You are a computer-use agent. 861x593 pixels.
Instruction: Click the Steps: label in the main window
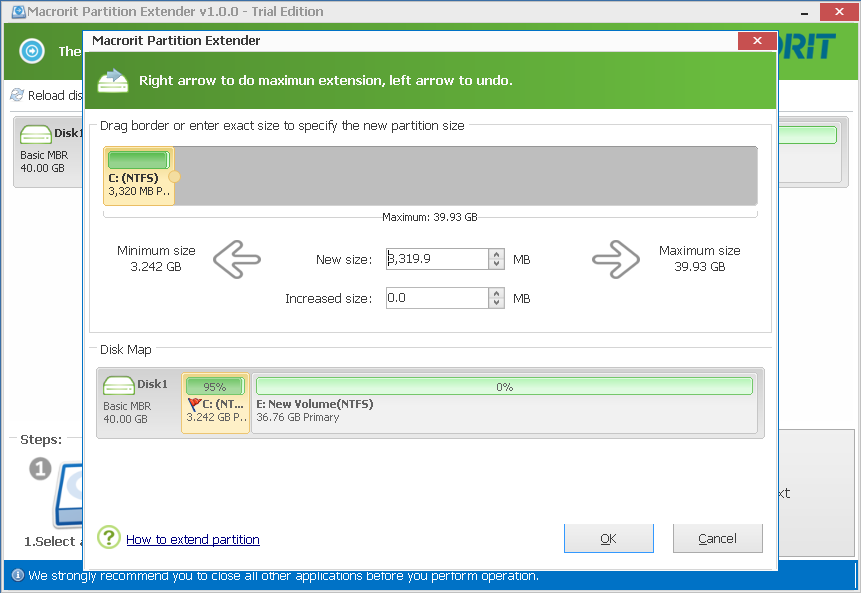pyautogui.click(x=41, y=439)
